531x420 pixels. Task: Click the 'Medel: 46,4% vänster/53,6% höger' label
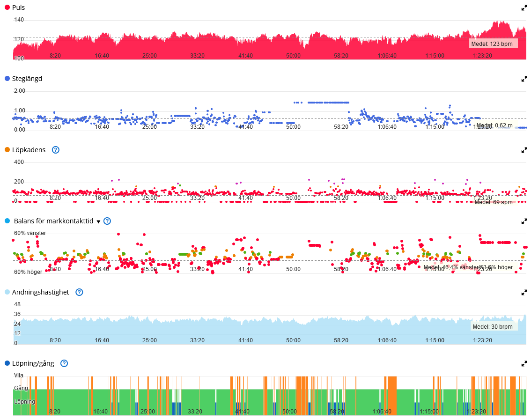(x=468, y=267)
